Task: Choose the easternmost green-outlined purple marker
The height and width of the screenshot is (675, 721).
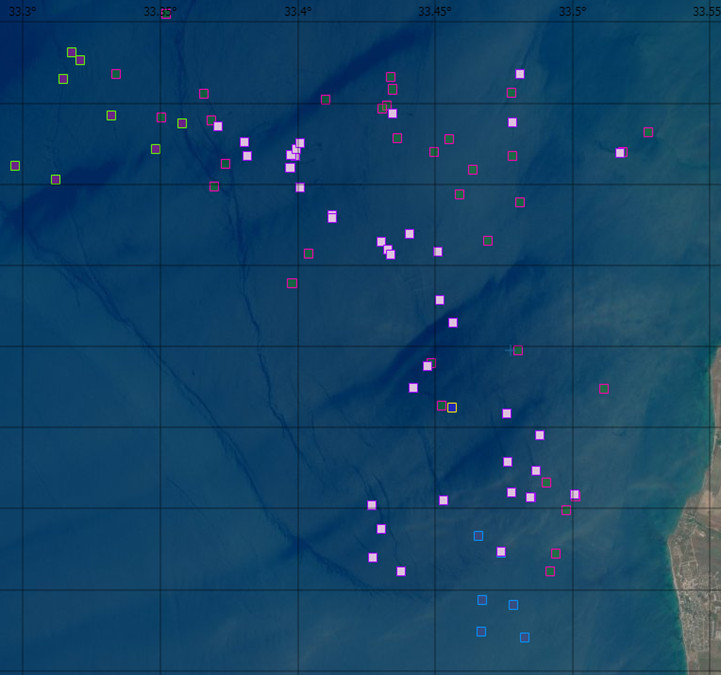Action: [x=182, y=123]
